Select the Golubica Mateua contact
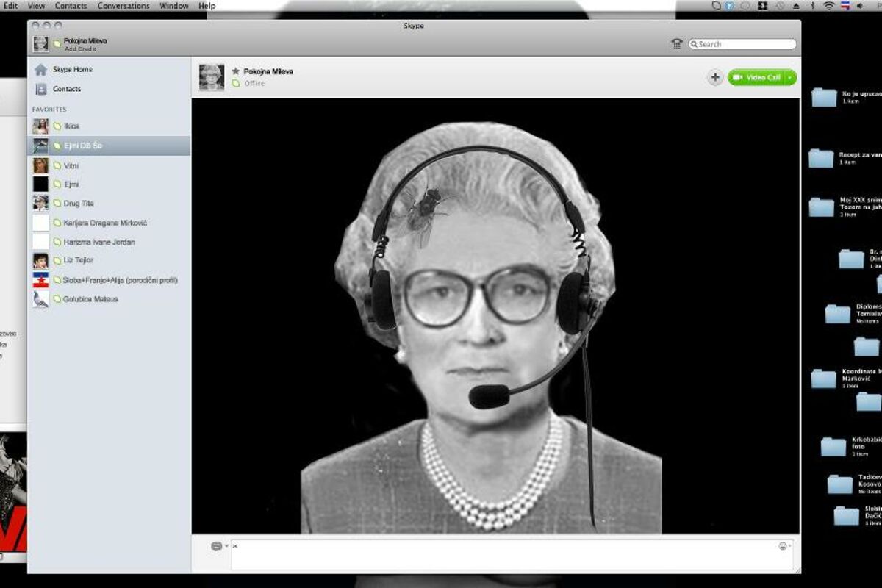882x588 pixels. point(90,299)
